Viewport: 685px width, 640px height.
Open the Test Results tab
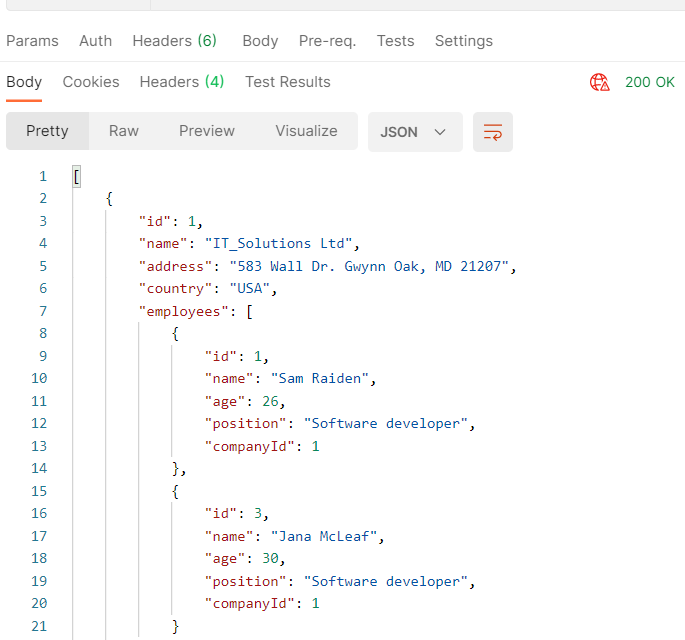tap(287, 82)
